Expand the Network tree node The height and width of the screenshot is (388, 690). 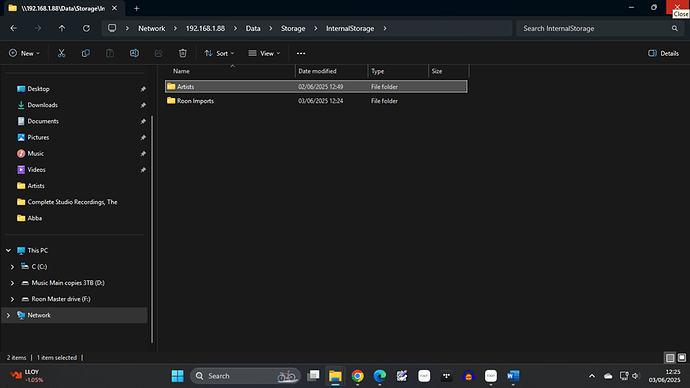pos(8,315)
